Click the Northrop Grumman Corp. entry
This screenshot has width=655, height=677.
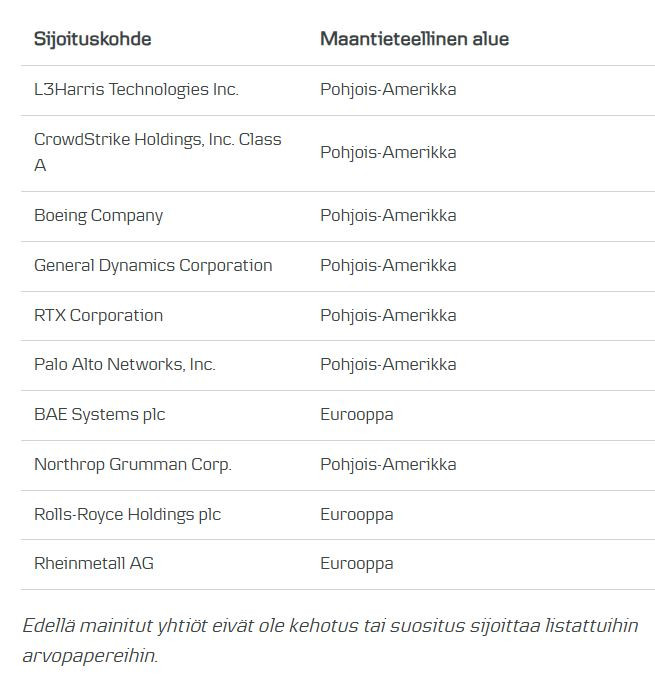point(133,464)
